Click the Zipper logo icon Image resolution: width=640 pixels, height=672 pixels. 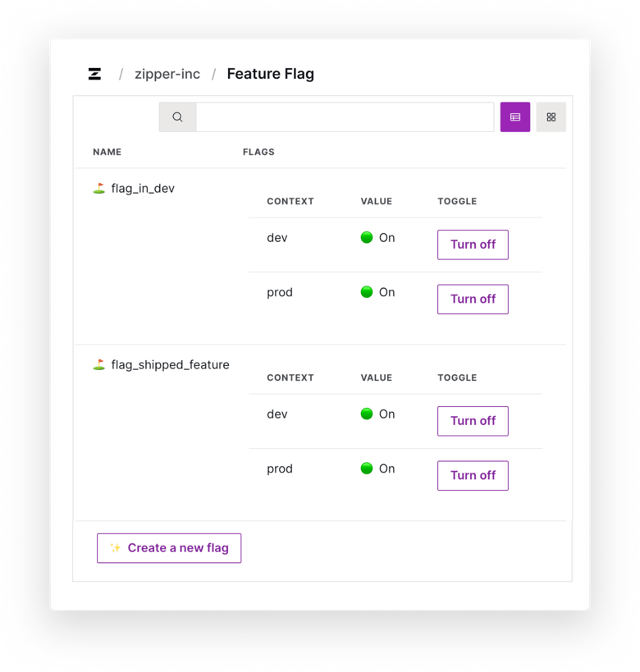[x=95, y=74]
